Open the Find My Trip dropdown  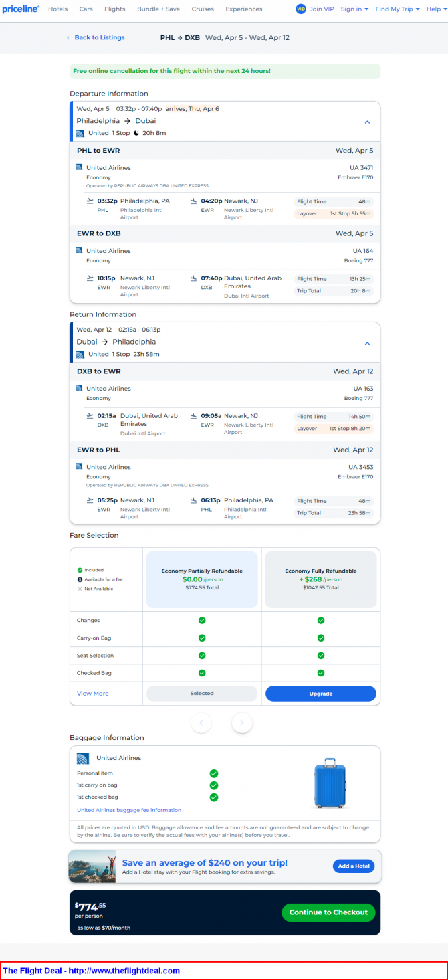pyautogui.click(x=398, y=9)
